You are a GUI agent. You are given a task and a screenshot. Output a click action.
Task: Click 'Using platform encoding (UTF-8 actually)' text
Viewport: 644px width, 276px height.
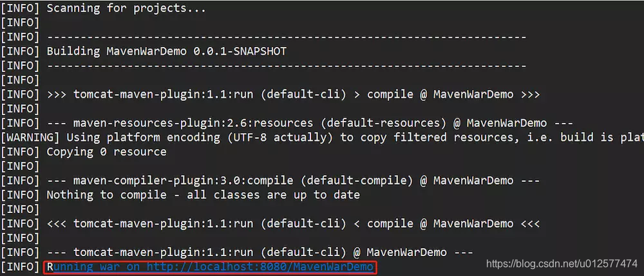(200, 138)
